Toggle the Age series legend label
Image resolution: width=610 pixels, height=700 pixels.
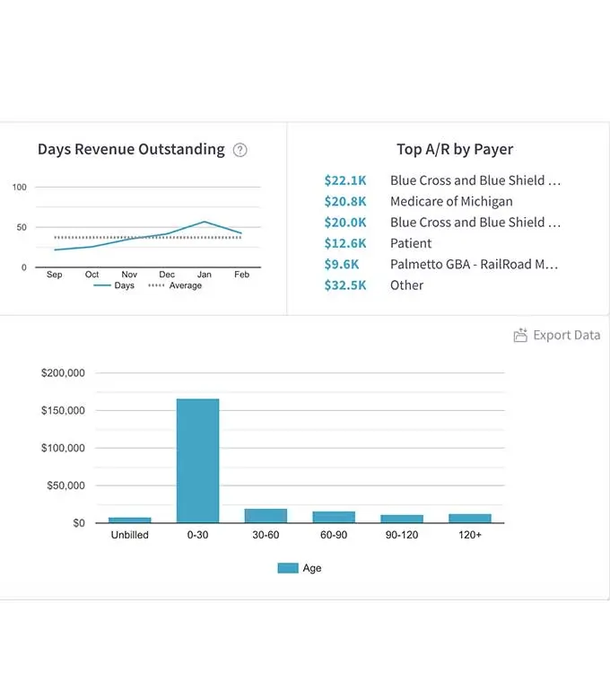[x=311, y=568]
